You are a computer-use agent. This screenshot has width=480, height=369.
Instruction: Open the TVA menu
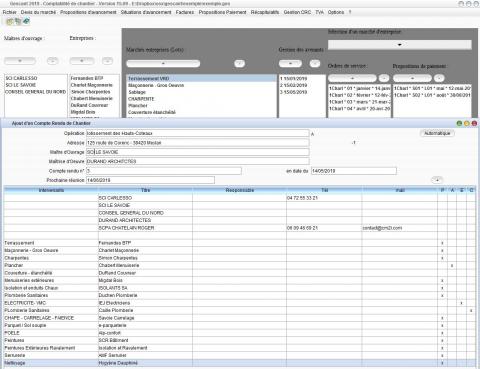click(319, 12)
